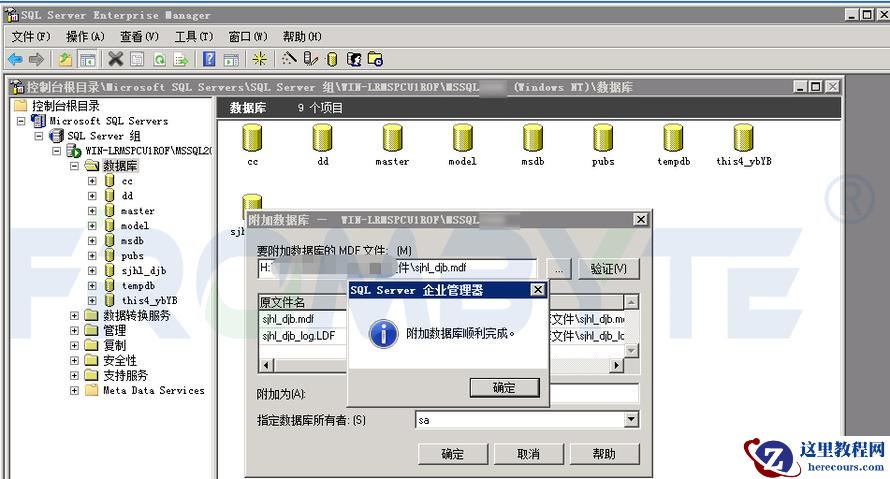
Task: Toggle the show/hide console tree icon
Action: point(87,59)
